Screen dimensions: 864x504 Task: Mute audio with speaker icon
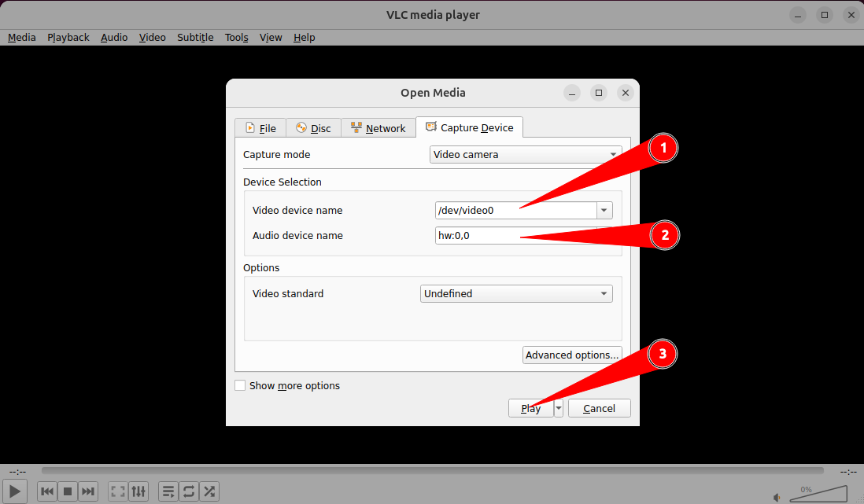tap(777, 498)
